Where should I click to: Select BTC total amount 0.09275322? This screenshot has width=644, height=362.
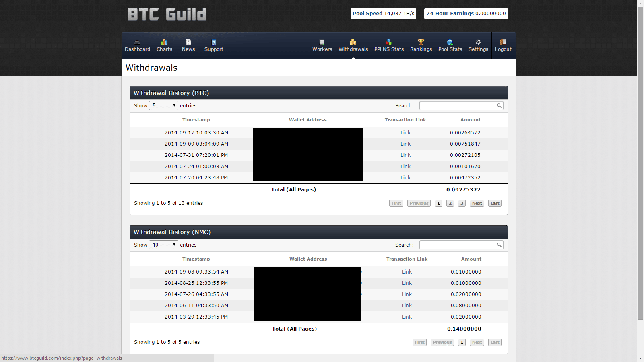click(x=463, y=190)
